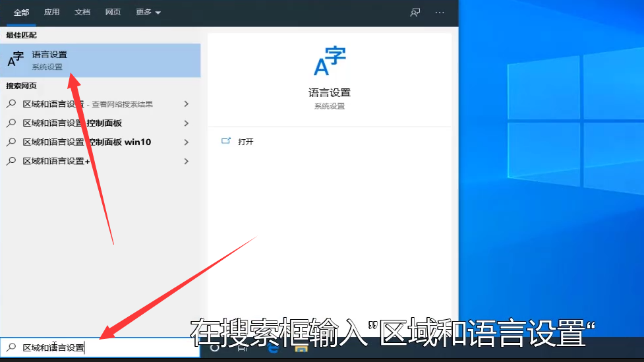The image size is (644, 362).
Task: Click the magnifier icon in search box
Action: [11, 347]
